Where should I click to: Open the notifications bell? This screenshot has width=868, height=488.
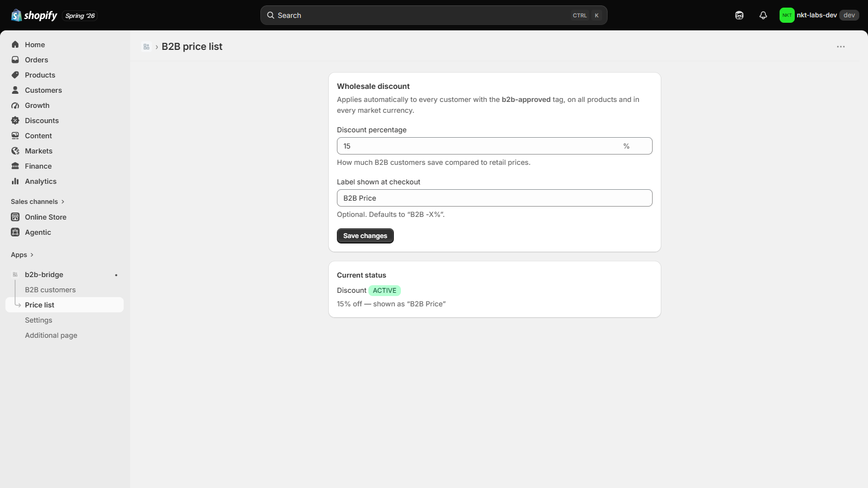763,15
